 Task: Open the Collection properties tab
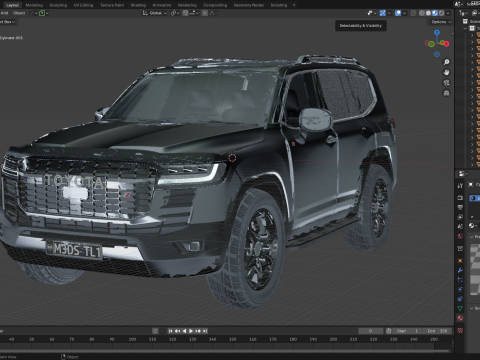tap(460, 249)
